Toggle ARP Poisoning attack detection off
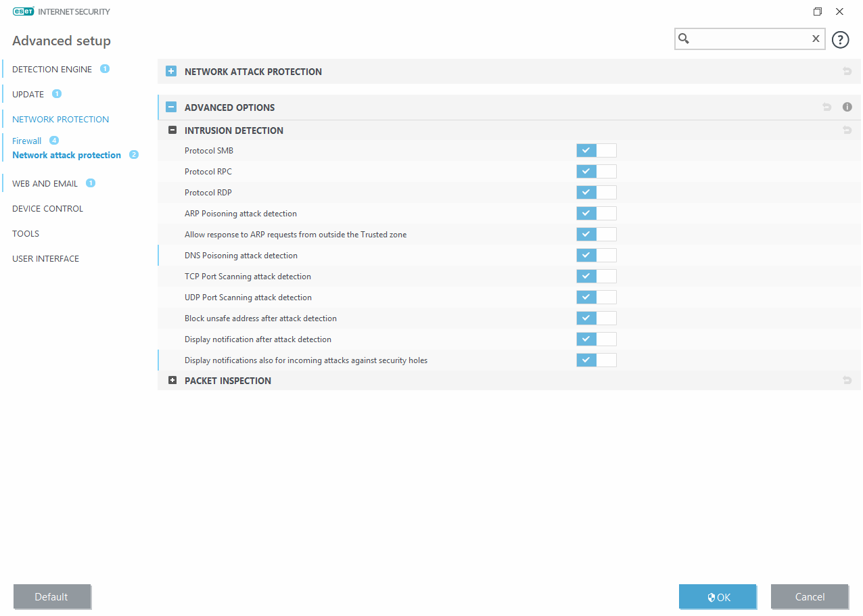This screenshot has width=863, height=616. pos(596,214)
